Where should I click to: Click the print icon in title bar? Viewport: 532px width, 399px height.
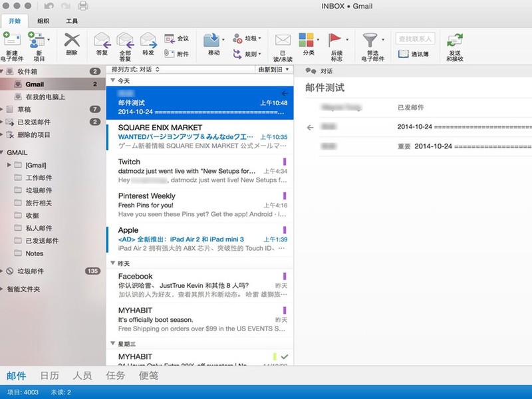(x=83, y=7)
